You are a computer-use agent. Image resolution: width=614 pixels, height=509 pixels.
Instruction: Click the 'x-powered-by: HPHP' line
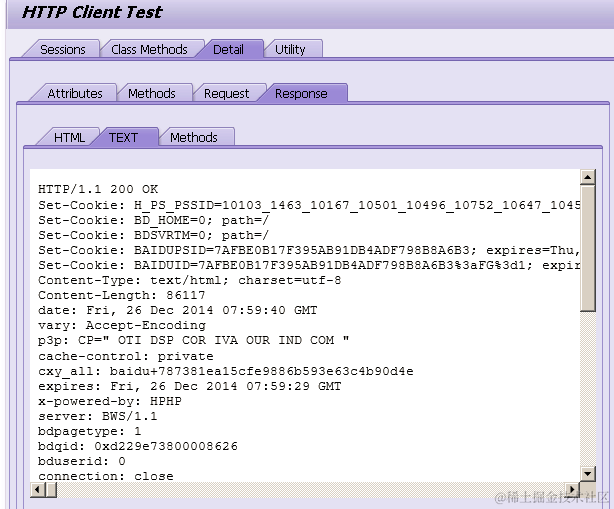click(x=110, y=401)
